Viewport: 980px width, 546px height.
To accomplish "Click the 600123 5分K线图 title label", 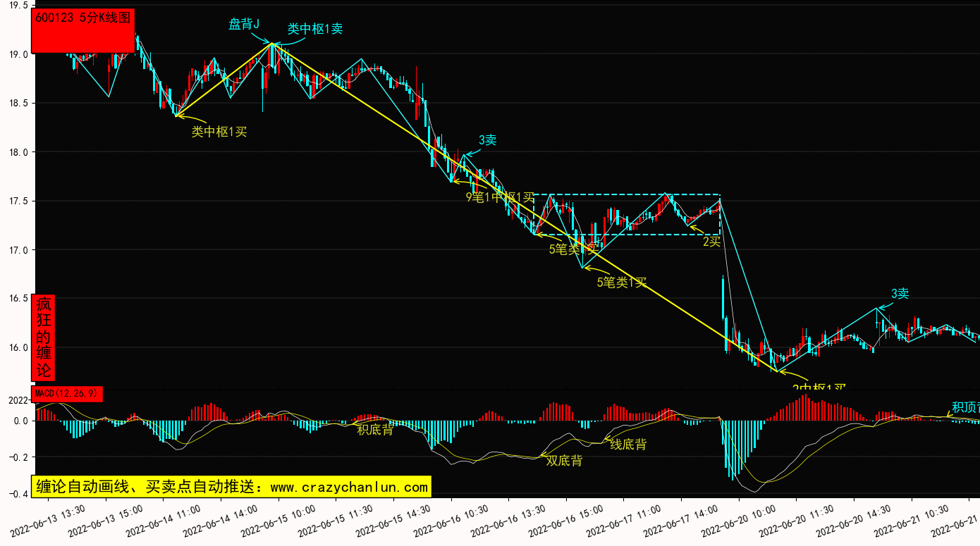I will pyautogui.click(x=83, y=19).
